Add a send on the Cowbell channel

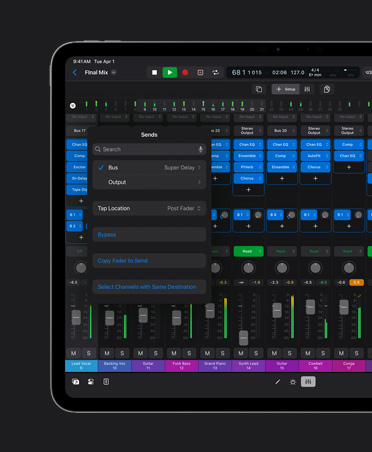315,226
